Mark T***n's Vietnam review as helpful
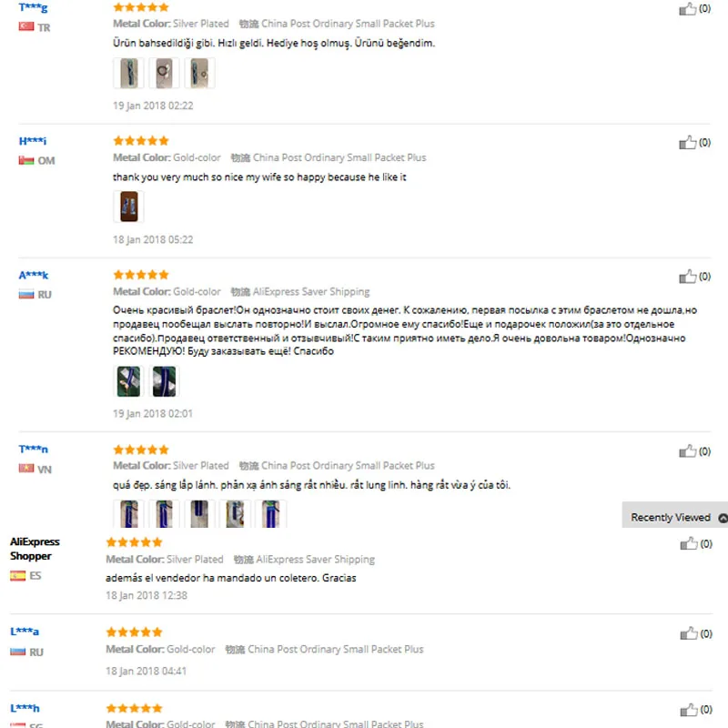Screen dimensions: 728x728 (687, 451)
